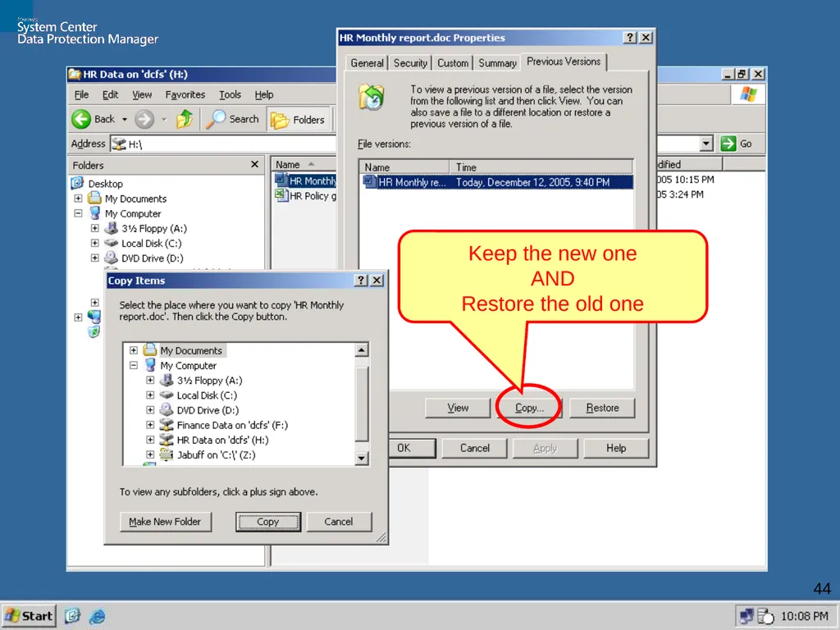Click the Go arrow button
The image size is (840, 630).
pos(737,144)
